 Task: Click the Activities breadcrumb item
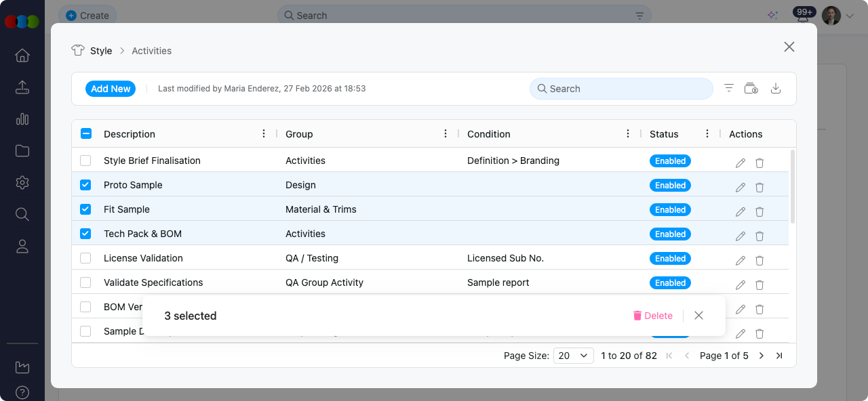[x=151, y=51]
